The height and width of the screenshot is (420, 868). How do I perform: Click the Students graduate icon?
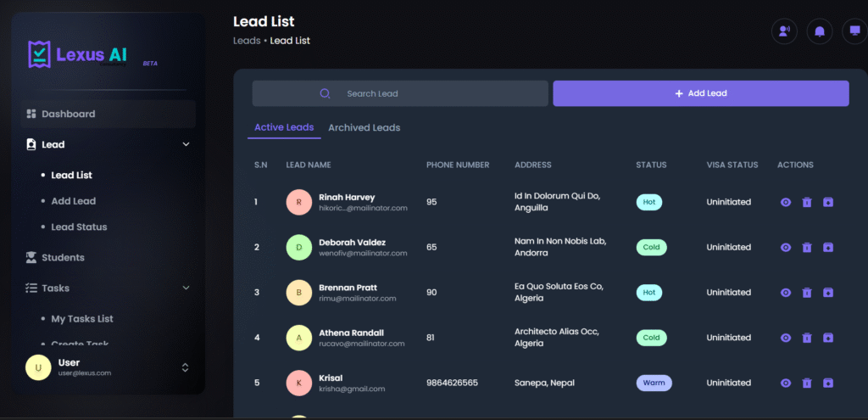point(31,258)
